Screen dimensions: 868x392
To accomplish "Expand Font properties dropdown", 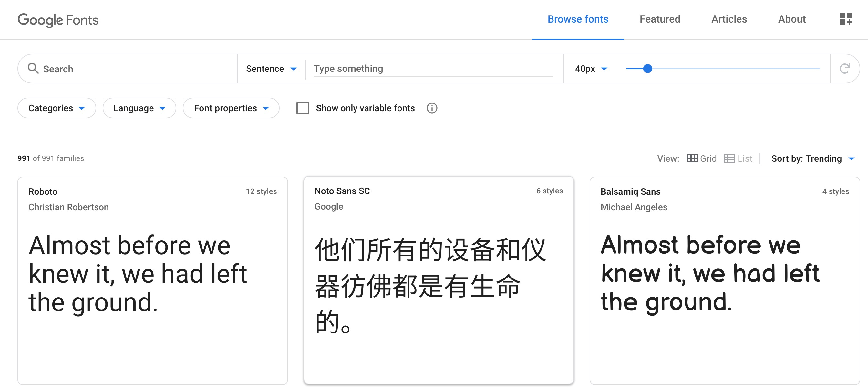I will [231, 108].
